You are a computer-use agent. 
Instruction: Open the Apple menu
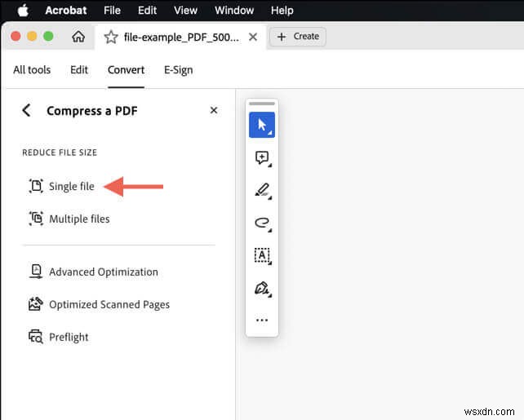[23, 11]
